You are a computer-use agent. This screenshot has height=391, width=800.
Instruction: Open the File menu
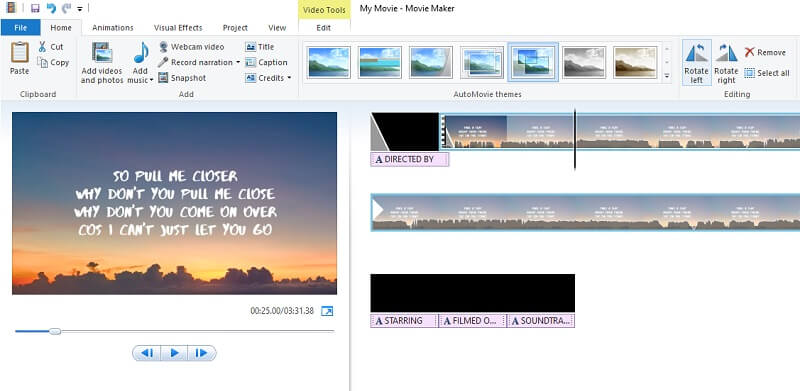pyautogui.click(x=20, y=28)
